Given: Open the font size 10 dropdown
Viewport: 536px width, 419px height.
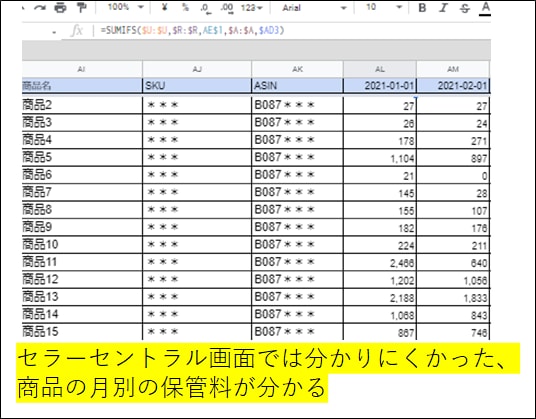Looking at the screenshot, I should pos(384,7).
